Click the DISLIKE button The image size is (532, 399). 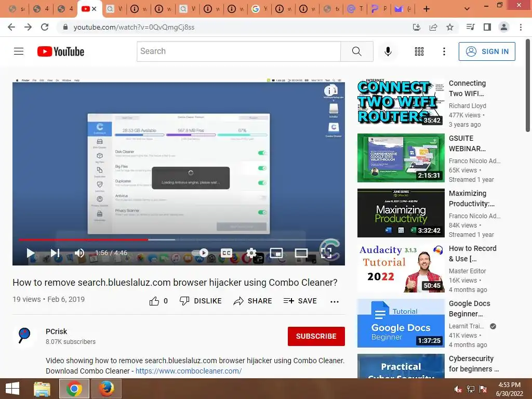(x=201, y=301)
